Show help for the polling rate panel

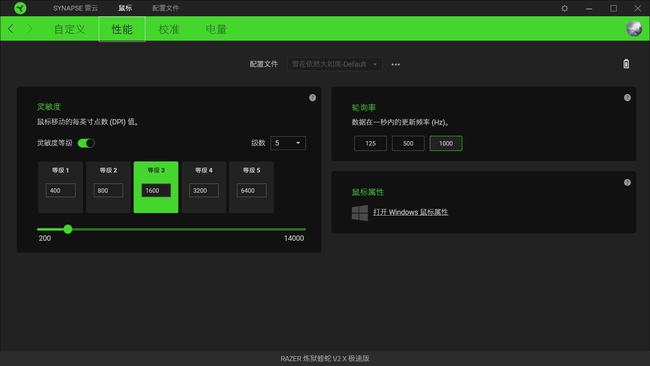[627, 98]
